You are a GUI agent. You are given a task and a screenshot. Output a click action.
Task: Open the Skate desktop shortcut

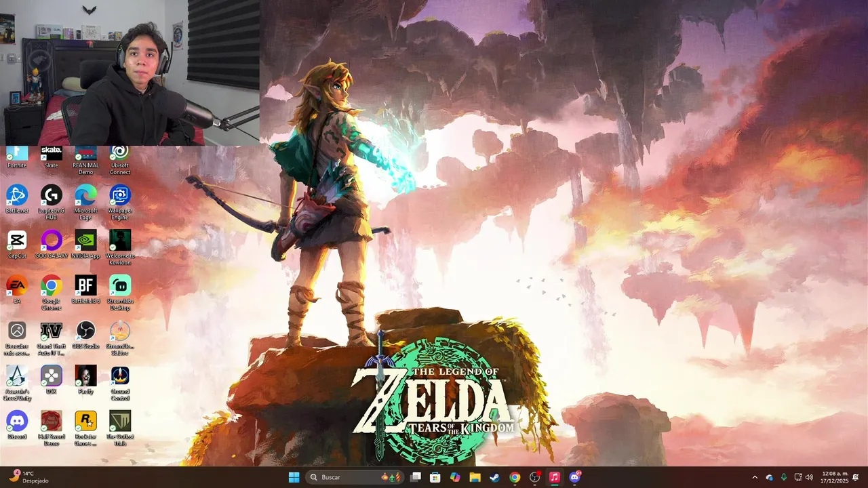52,157
